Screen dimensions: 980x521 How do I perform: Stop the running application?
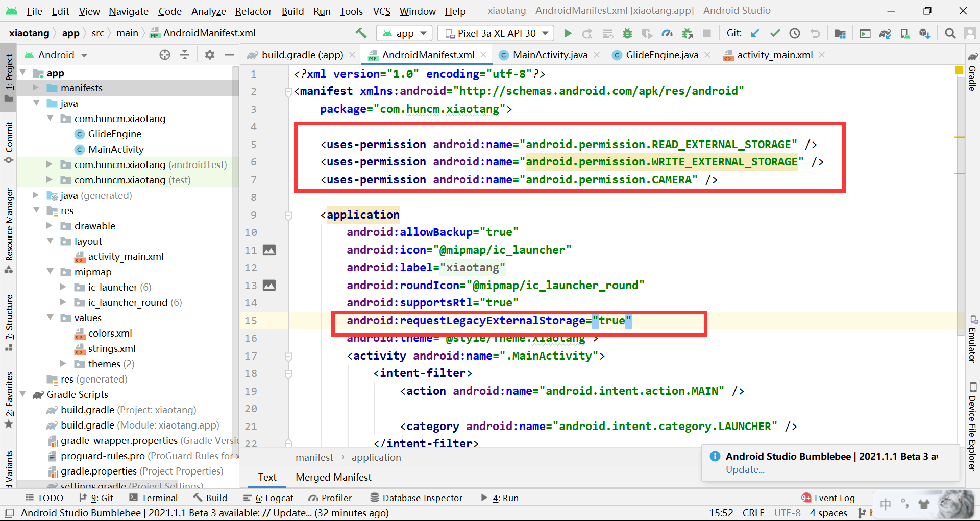pos(707,33)
